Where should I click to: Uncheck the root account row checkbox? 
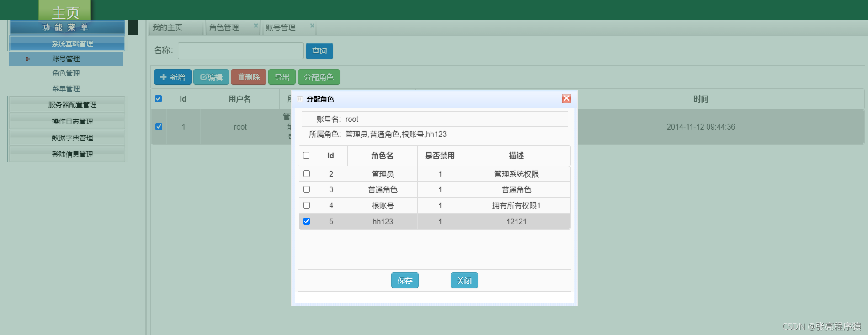tap(159, 127)
